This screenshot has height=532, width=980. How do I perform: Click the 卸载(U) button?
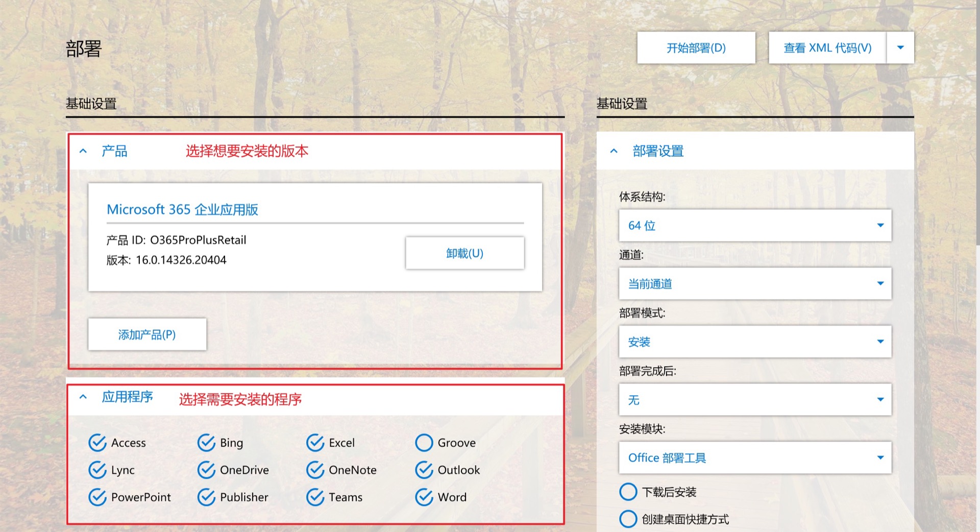pos(464,253)
